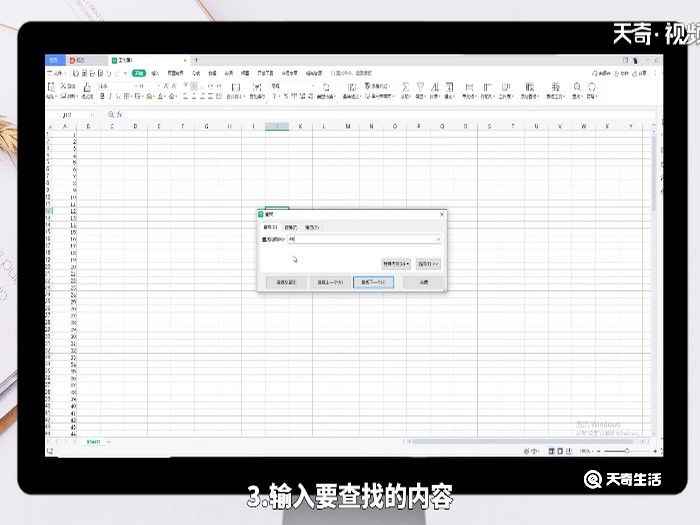The height and width of the screenshot is (525, 700).
Task: Open the Page Layout ribbon tab
Action: pos(175,73)
